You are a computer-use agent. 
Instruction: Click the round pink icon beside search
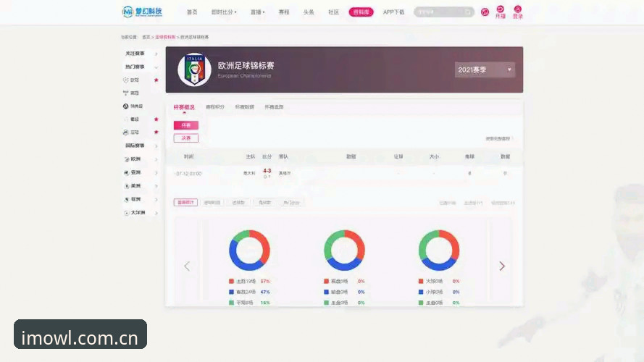[485, 12]
